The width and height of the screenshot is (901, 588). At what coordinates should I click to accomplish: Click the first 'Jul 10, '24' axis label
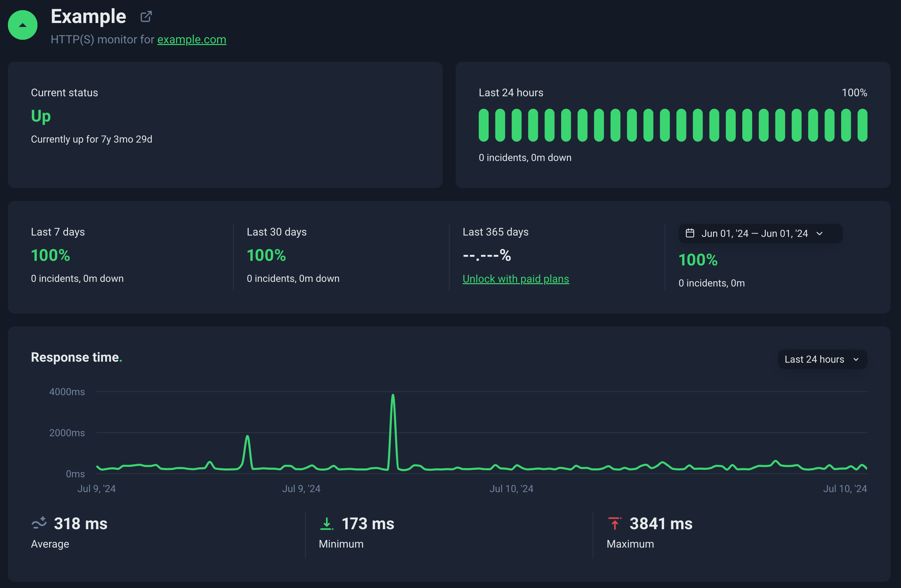511,488
